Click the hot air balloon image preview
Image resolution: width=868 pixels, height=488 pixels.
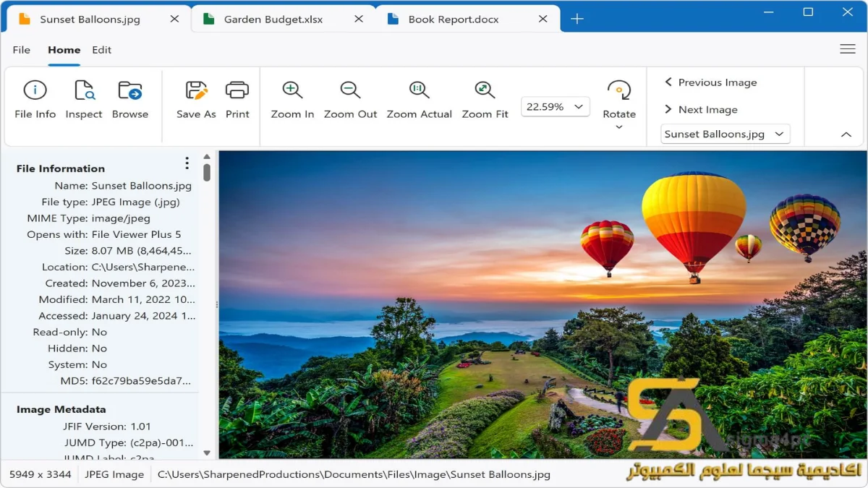pos(542,304)
